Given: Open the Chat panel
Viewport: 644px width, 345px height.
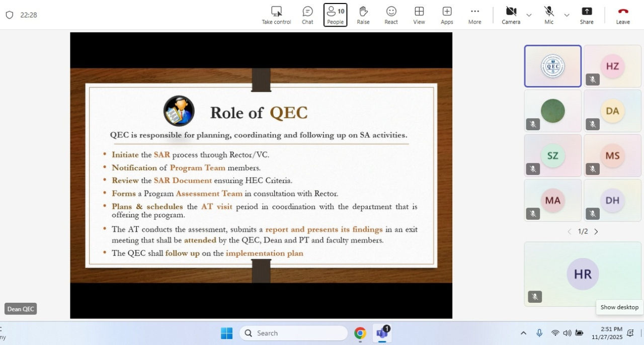Looking at the screenshot, I should (307, 15).
